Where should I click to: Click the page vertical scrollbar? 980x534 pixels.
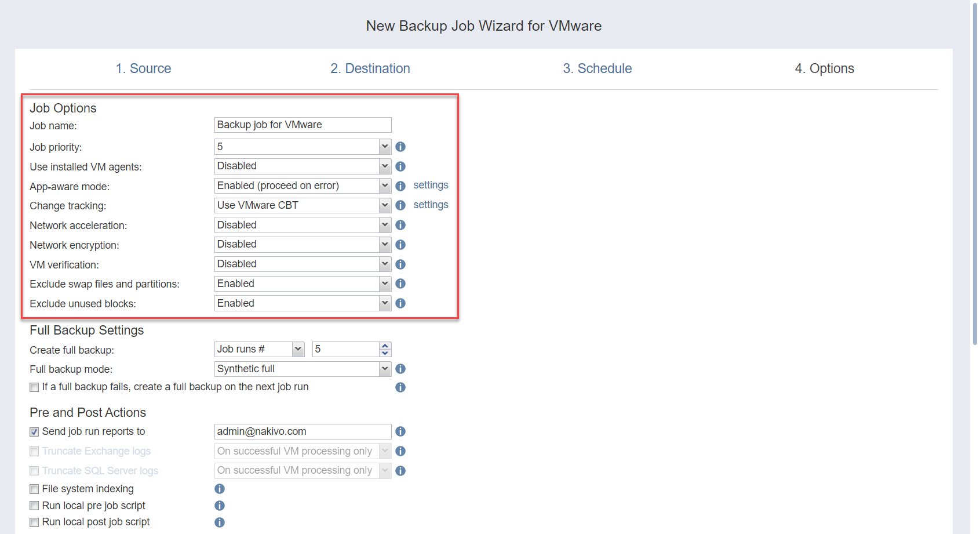pyautogui.click(x=975, y=174)
